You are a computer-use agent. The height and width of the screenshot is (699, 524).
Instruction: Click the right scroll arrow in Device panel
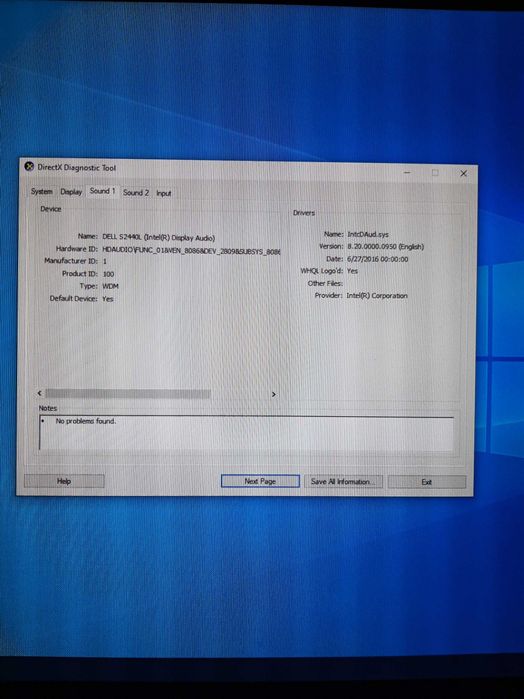(x=273, y=394)
